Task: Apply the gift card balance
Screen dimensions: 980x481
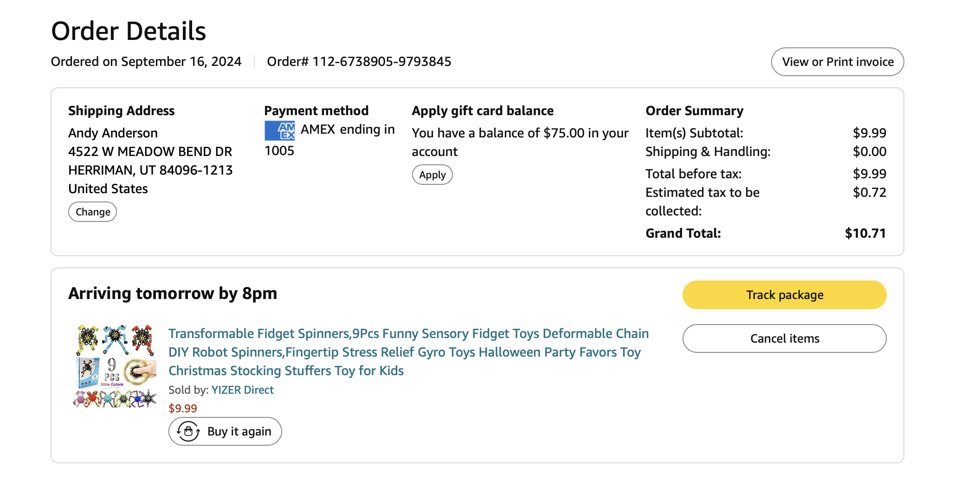Action: click(x=432, y=175)
